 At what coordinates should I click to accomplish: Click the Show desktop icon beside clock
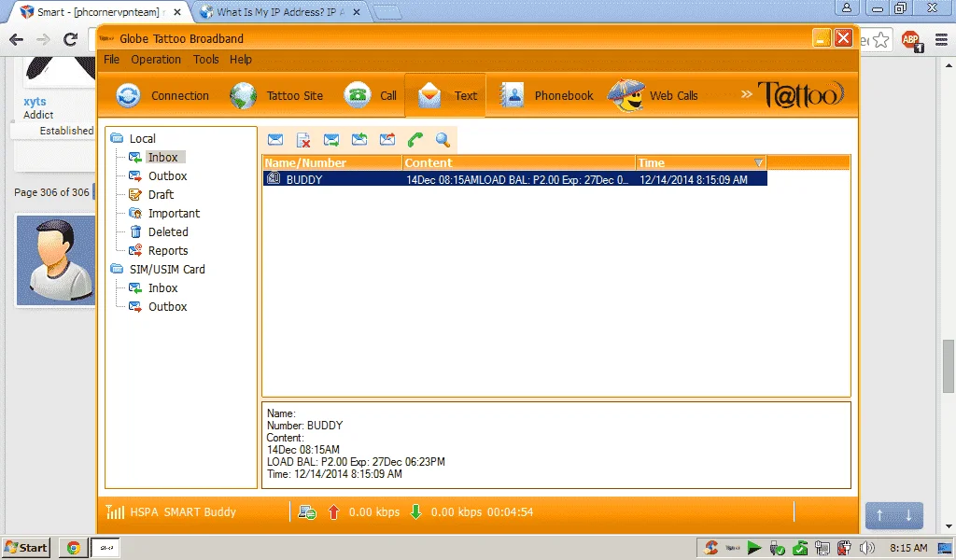pyautogui.click(x=944, y=548)
